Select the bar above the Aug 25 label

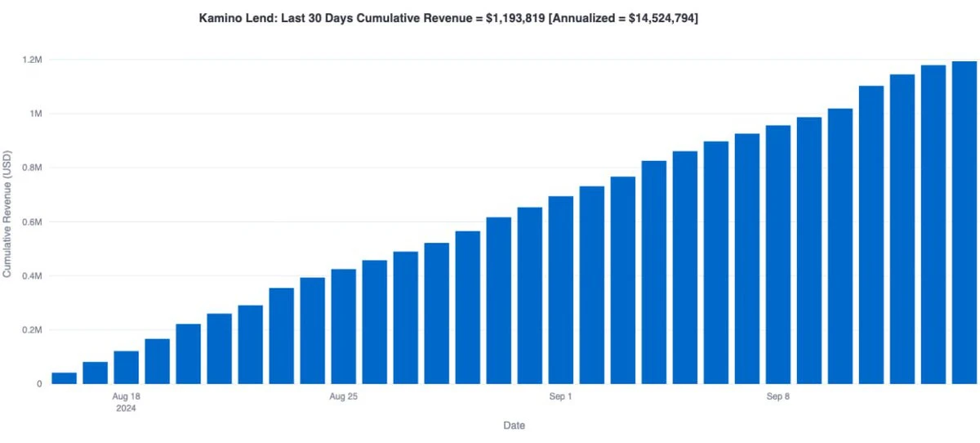(343, 326)
